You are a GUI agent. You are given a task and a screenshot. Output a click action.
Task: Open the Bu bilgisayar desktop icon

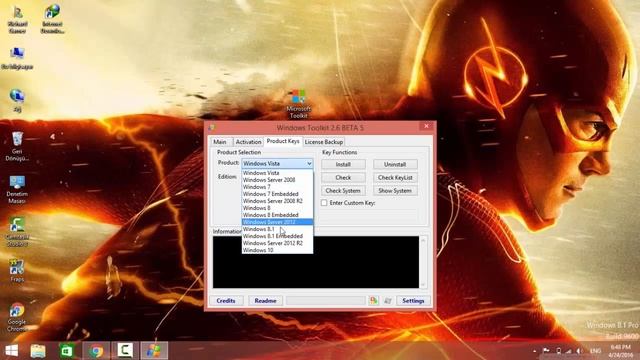coord(17,59)
